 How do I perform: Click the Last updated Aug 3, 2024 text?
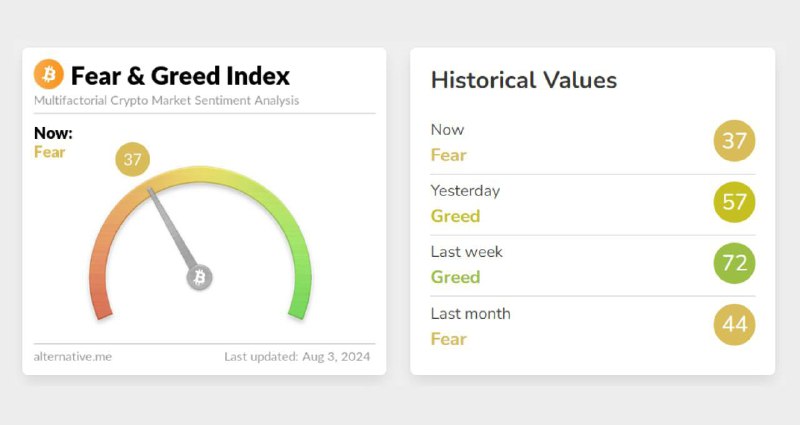[x=299, y=356]
